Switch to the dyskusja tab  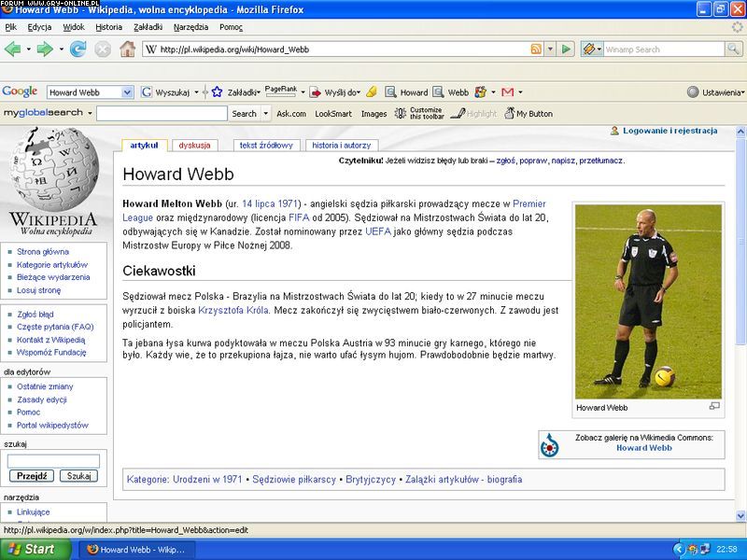pyautogui.click(x=194, y=146)
